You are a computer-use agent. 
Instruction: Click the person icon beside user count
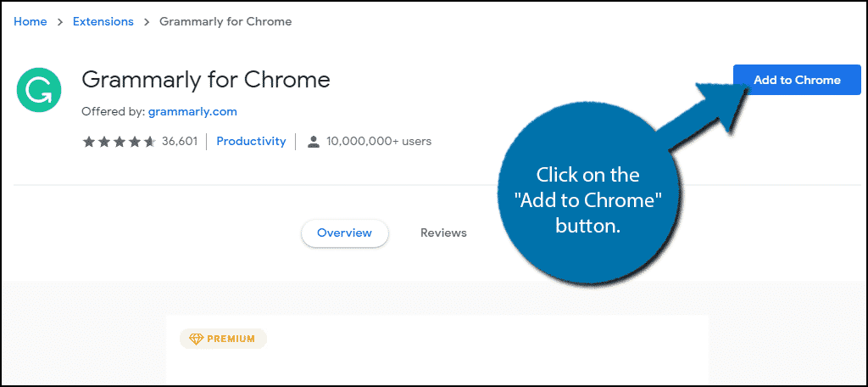(x=313, y=142)
